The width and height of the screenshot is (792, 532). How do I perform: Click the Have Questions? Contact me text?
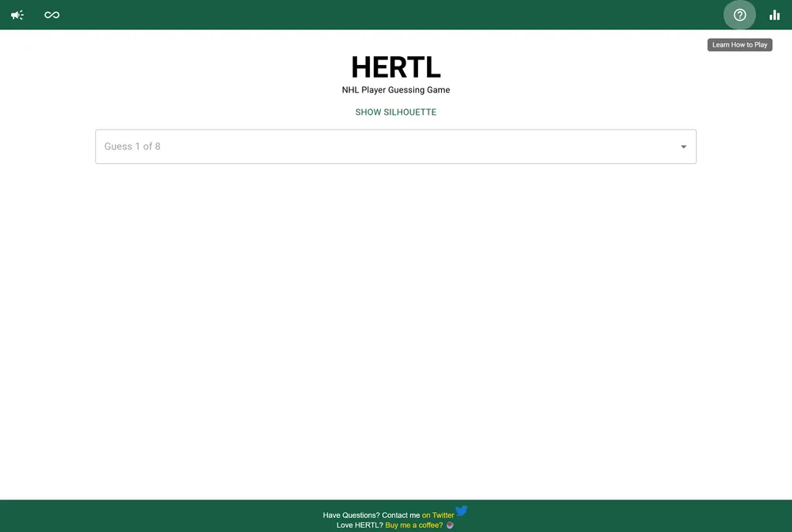(371, 515)
